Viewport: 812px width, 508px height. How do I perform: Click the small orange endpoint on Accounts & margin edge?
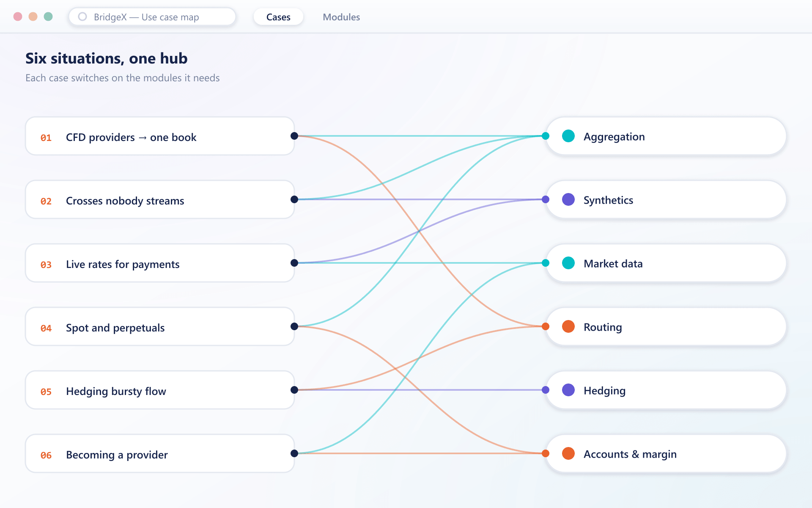pyautogui.click(x=546, y=453)
